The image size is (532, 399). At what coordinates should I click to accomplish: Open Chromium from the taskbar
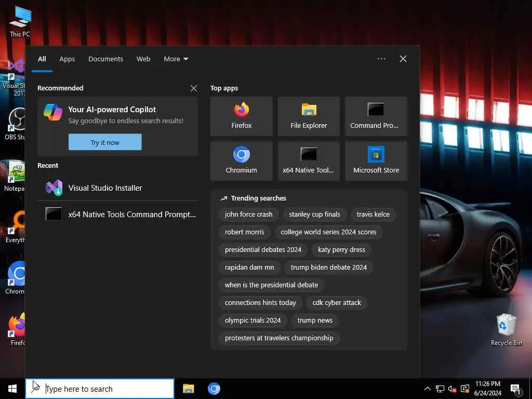coord(214,389)
